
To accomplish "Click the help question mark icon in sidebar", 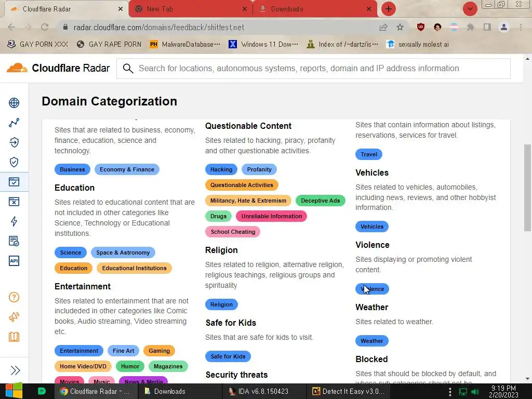I will [x=14, y=297].
